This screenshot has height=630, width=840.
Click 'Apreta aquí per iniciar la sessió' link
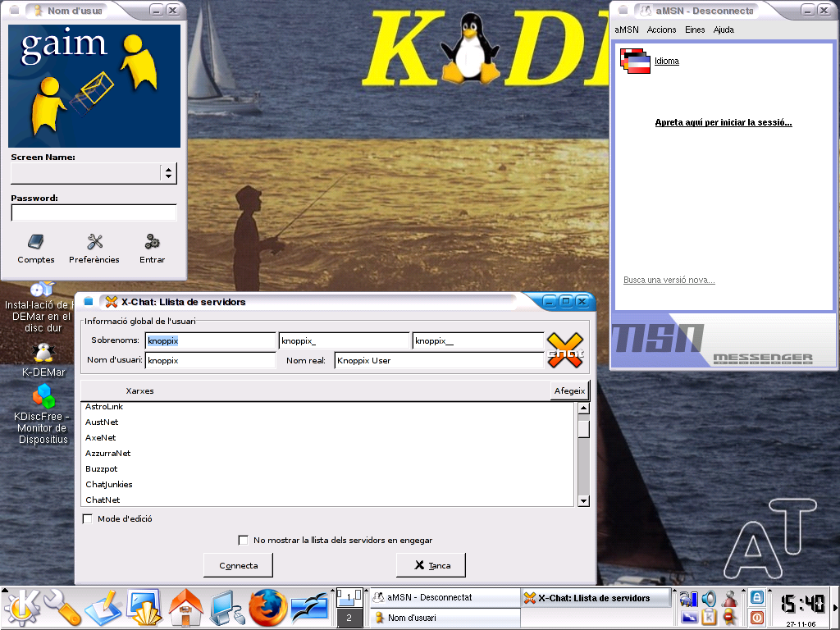click(x=724, y=123)
